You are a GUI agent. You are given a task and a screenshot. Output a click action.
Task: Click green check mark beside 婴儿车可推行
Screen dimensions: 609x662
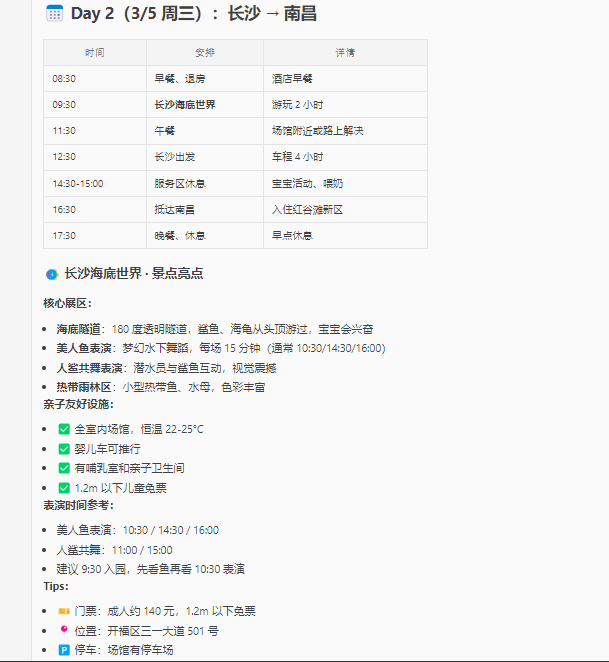coord(64,449)
